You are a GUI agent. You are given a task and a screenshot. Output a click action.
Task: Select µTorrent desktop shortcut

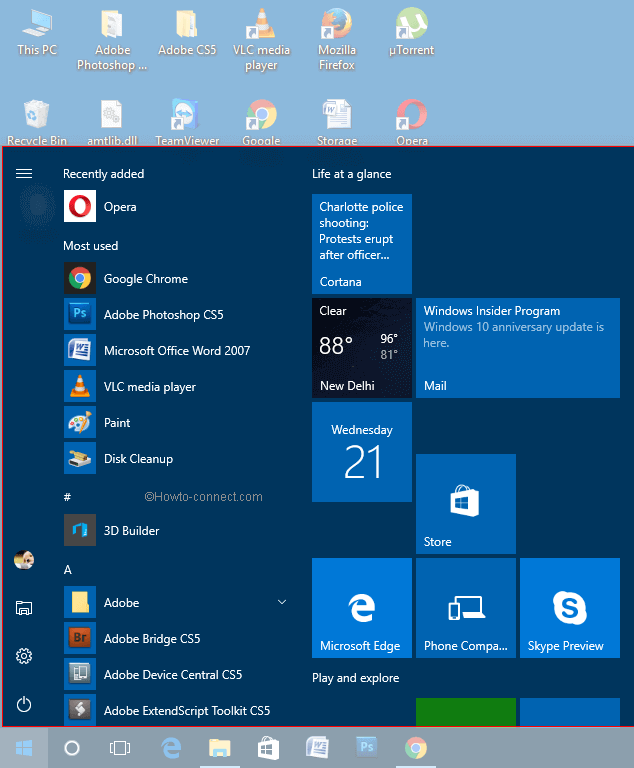tap(412, 32)
